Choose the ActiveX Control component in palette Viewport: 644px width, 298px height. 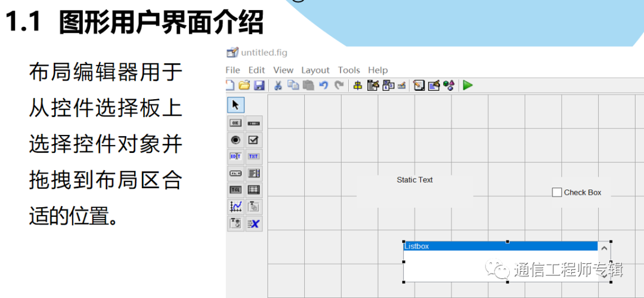point(254,223)
